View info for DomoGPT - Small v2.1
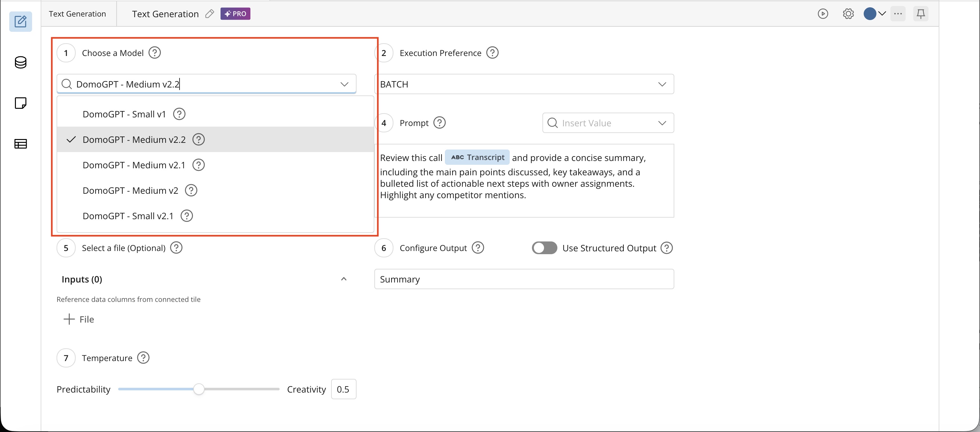The image size is (980, 432). click(187, 216)
